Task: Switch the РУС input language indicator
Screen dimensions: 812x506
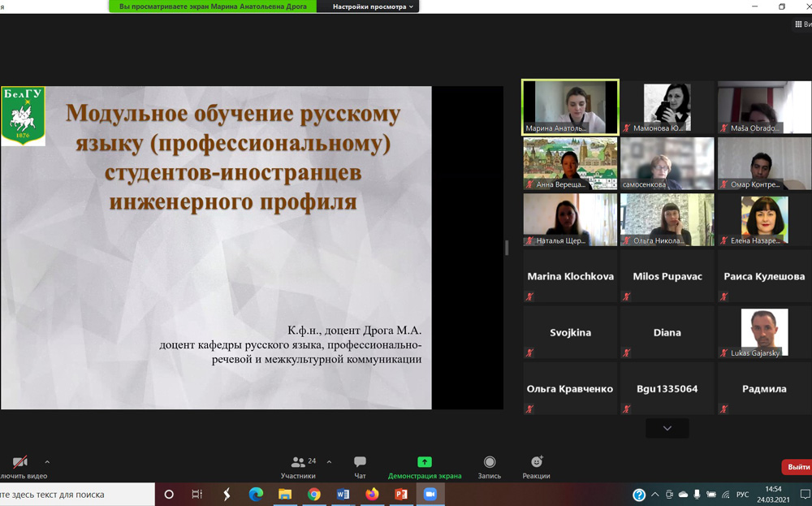Action: coord(742,495)
